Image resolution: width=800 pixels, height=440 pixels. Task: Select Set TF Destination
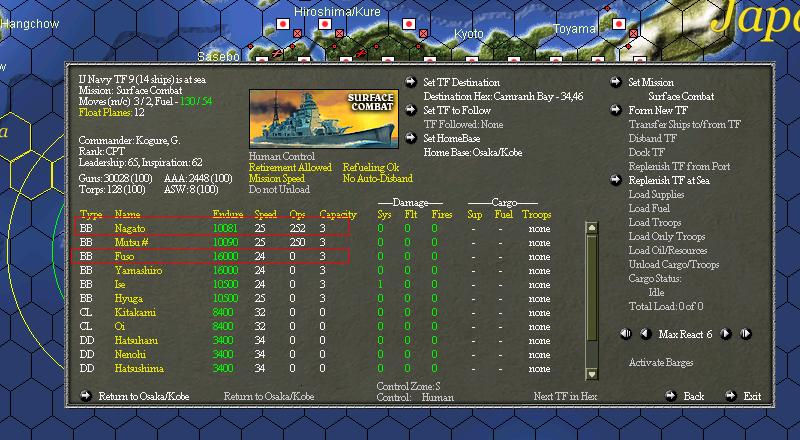tap(462, 82)
